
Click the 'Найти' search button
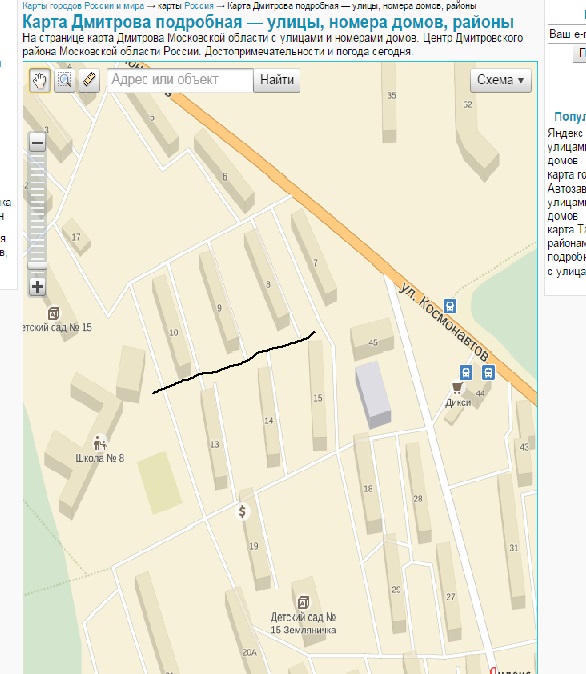click(276, 80)
